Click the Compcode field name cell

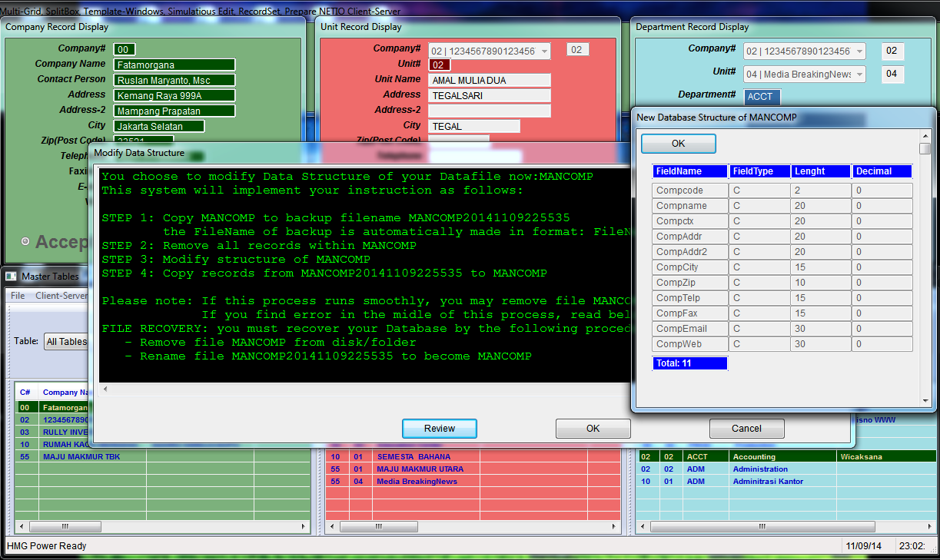(x=689, y=191)
